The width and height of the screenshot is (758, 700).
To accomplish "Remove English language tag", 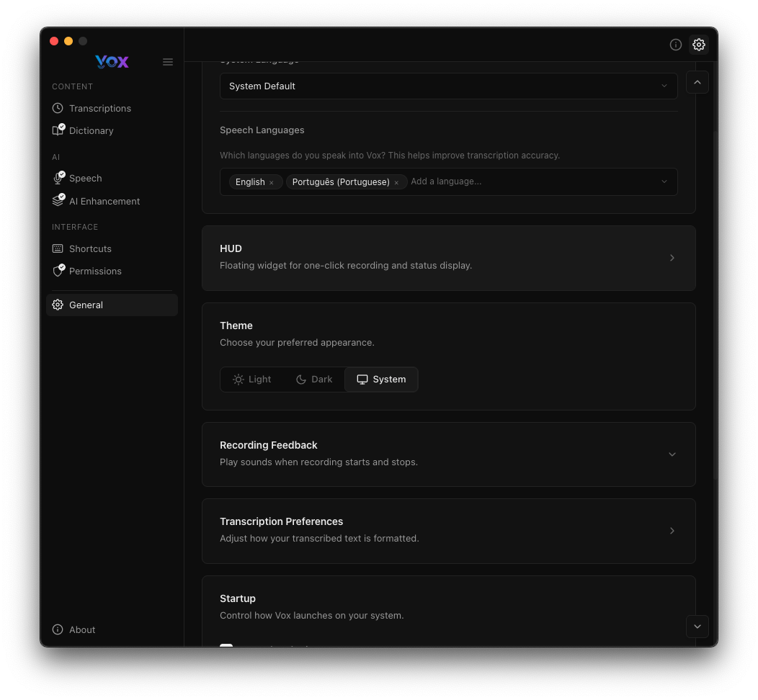I will pyautogui.click(x=272, y=183).
